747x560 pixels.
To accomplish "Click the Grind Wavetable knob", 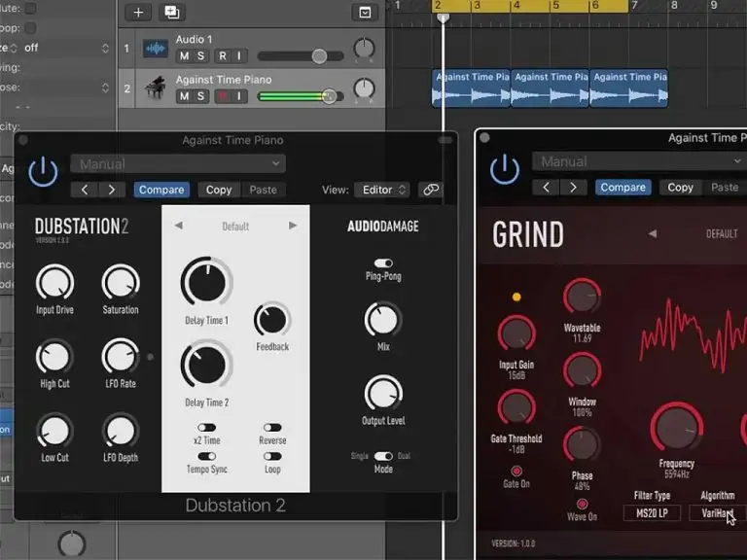I will click(582, 297).
